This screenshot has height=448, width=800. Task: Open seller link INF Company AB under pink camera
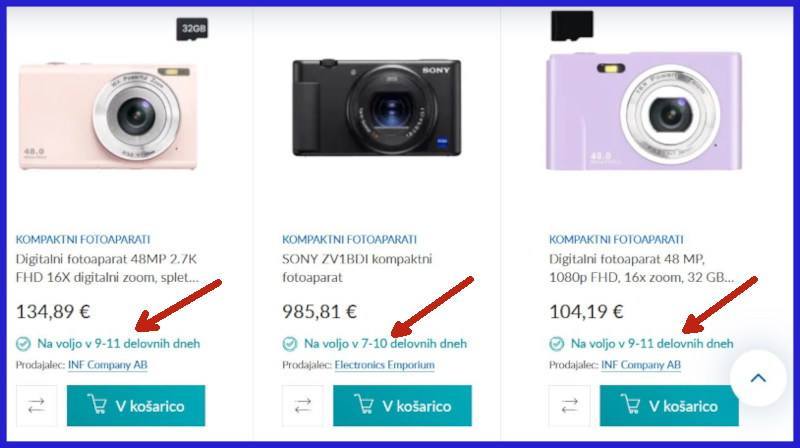(x=108, y=365)
